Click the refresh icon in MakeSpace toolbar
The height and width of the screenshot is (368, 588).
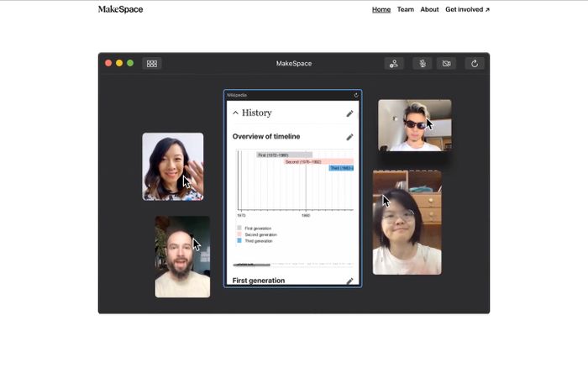[475, 63]
